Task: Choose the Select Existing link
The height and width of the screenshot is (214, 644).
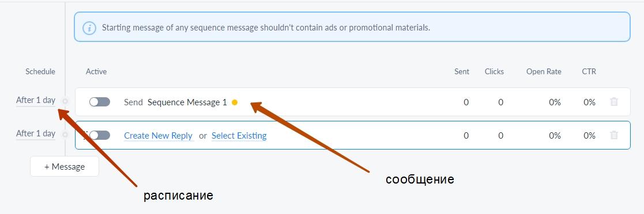Action: click(239, 136)
